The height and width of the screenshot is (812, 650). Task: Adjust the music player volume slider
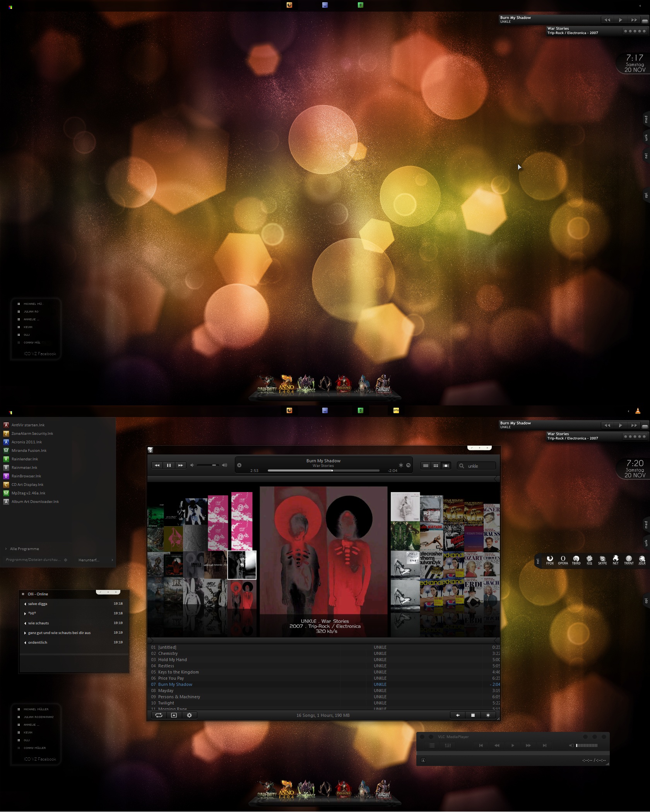click(208, 465)
